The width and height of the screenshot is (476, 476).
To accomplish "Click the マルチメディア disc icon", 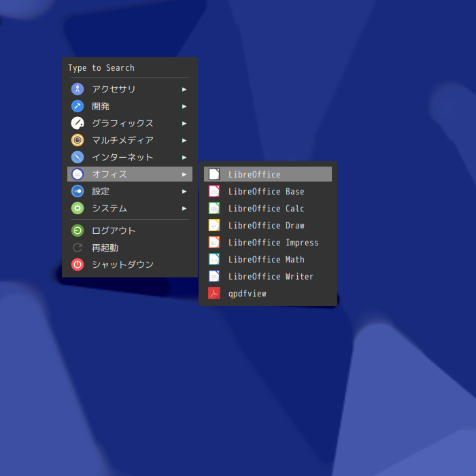I will click(x=78, y=140).
